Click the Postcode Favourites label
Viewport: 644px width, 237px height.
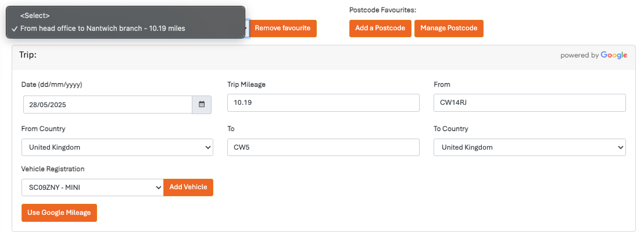383,10
